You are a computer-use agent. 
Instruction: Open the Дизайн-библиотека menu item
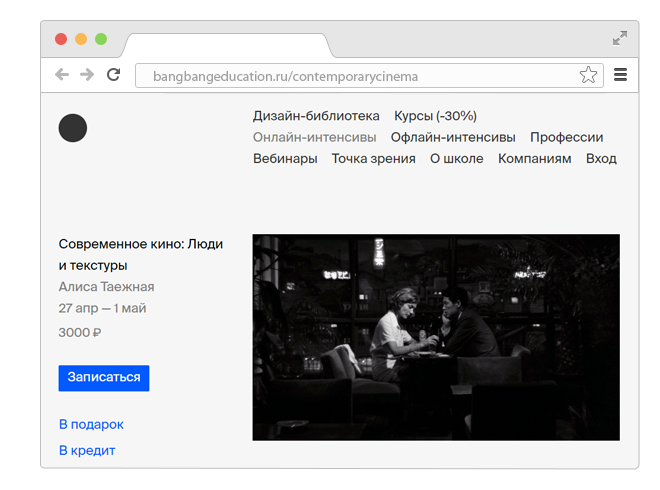[x=316, y=116]
